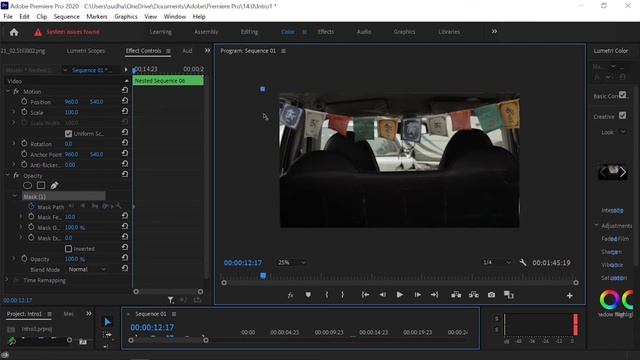Toggle Position animation stopwatch

tap(24, 101)
